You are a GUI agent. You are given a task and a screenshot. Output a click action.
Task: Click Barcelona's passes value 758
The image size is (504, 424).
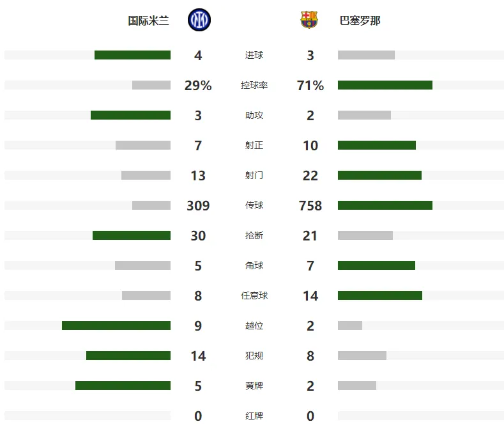click(x=310, y=205)
